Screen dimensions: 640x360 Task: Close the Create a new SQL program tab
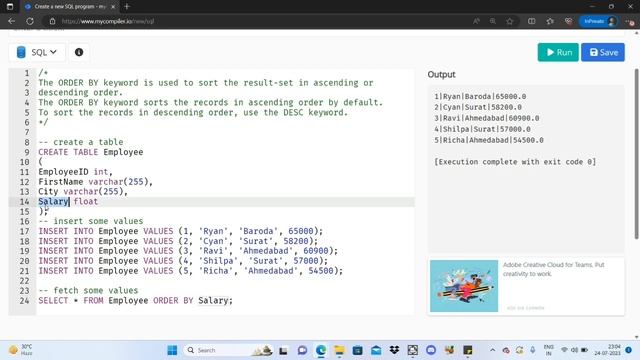coord(113,7)
